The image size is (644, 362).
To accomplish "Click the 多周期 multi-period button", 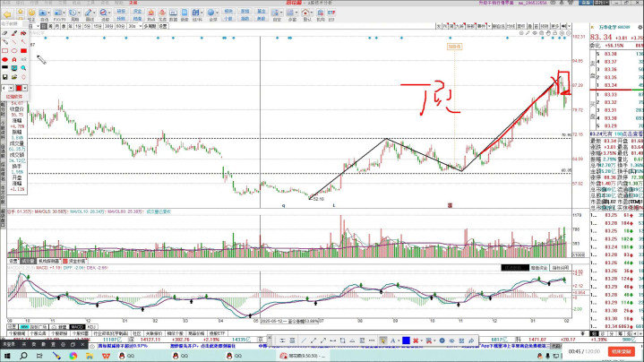I will click(150, 27).
